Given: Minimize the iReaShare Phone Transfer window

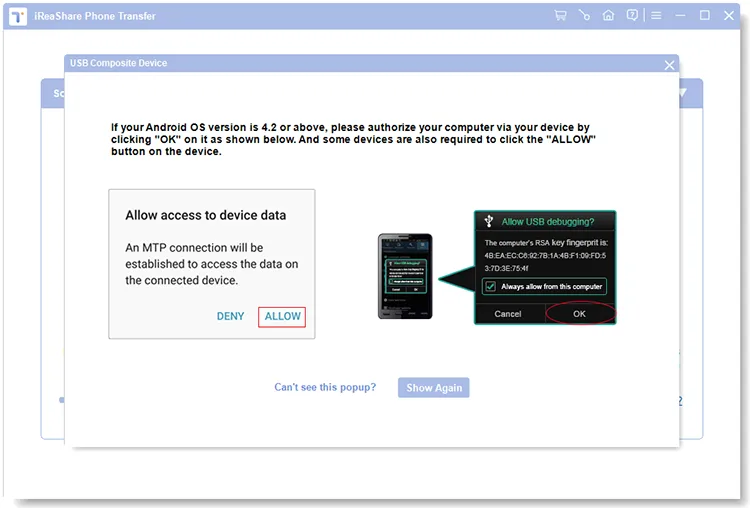Looking at the screenshot, I should [x=680, y=16].
